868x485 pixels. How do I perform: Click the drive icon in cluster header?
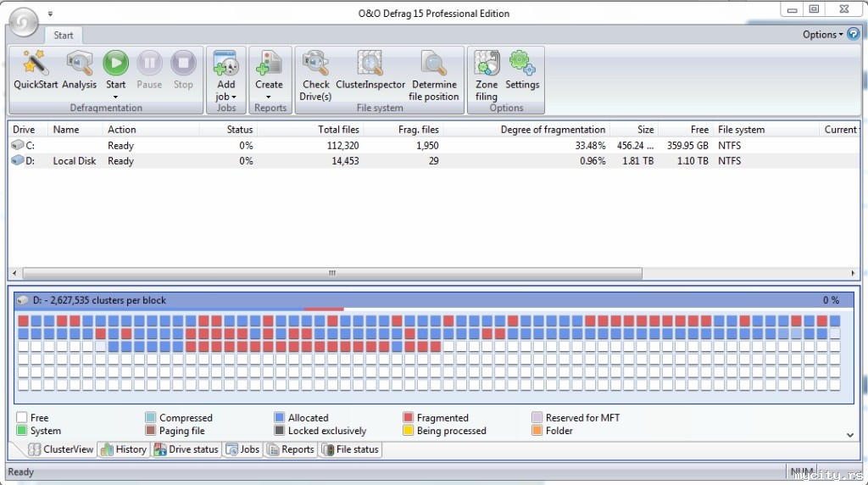[23, 300]
